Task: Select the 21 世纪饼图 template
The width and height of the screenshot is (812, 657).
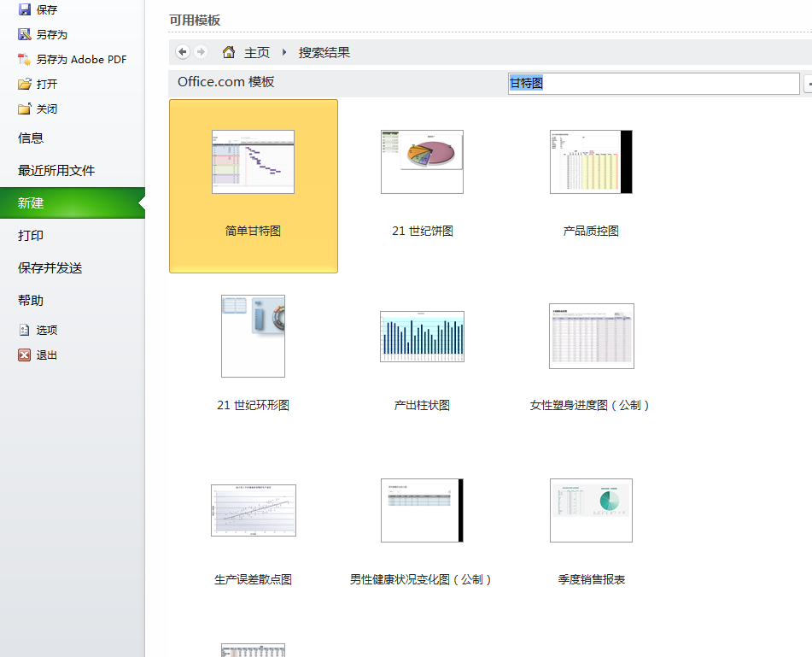Action: click(422, 162)
